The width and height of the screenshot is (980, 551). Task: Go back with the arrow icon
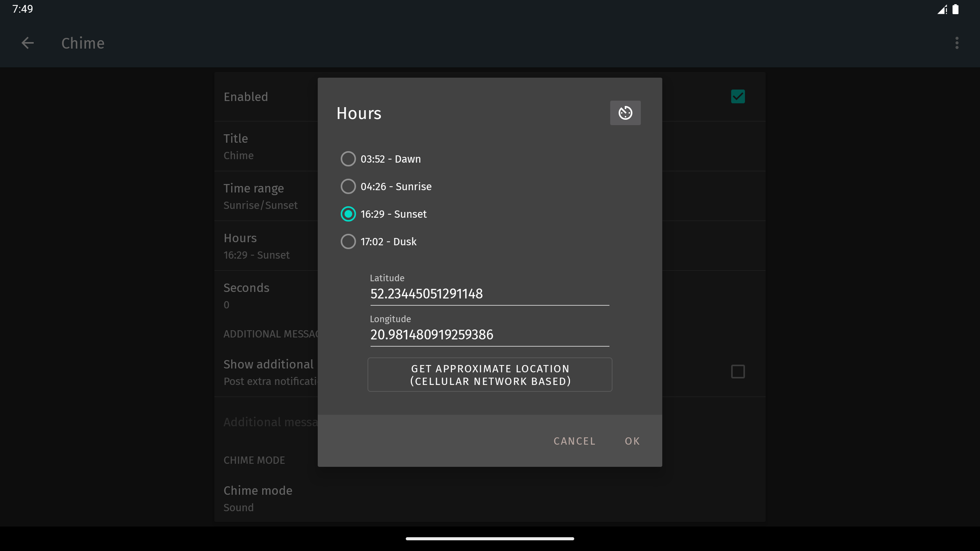click(x=28, y=43)
